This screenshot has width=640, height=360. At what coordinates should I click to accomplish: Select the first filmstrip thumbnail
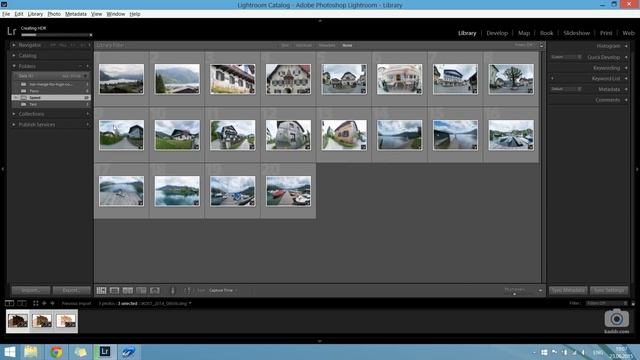click(x=18, y=321)
